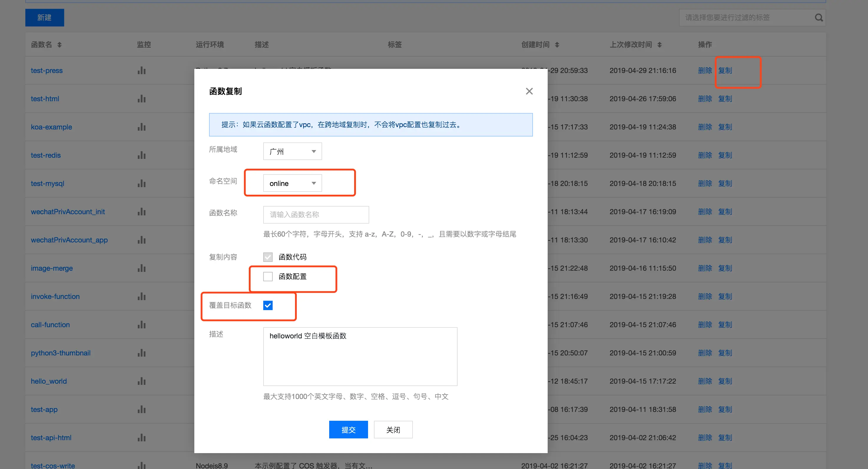
Task: Expand the 所属地域 广州 dropdown
Action: coord(292,152)
